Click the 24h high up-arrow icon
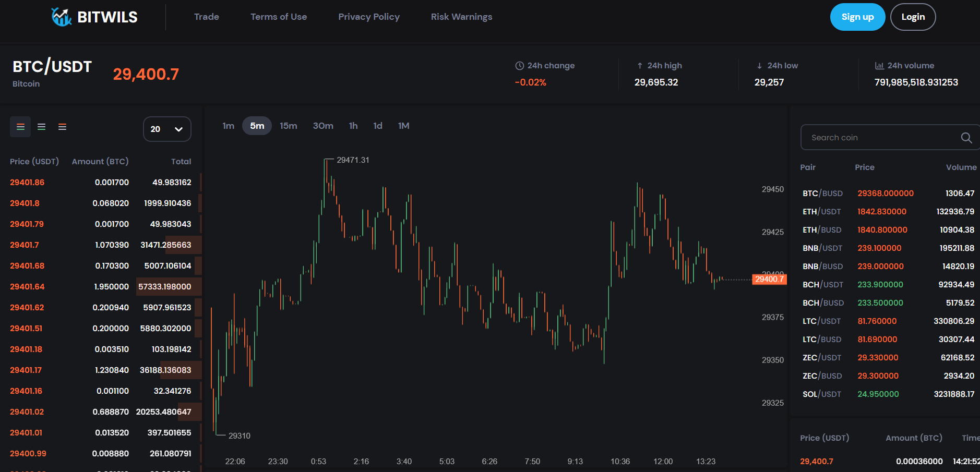The height and width of the screenshot is (472, 980). coord(640,66)
